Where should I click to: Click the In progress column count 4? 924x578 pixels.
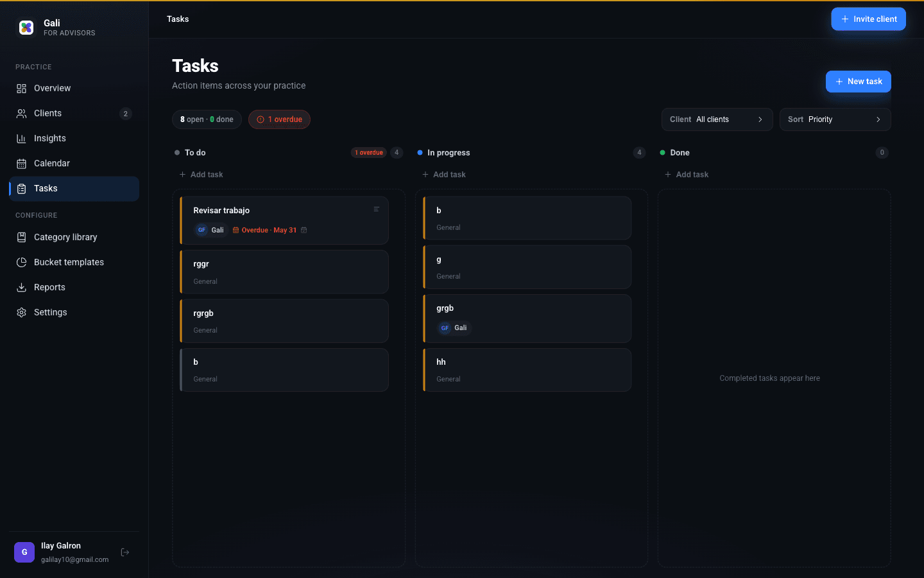[x=639, y=153]
